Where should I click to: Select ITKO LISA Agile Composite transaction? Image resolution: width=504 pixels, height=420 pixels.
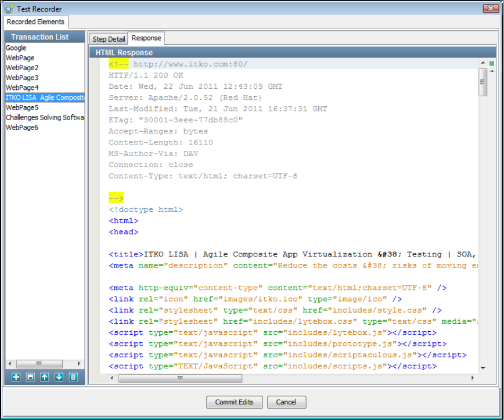pos(45,97)
